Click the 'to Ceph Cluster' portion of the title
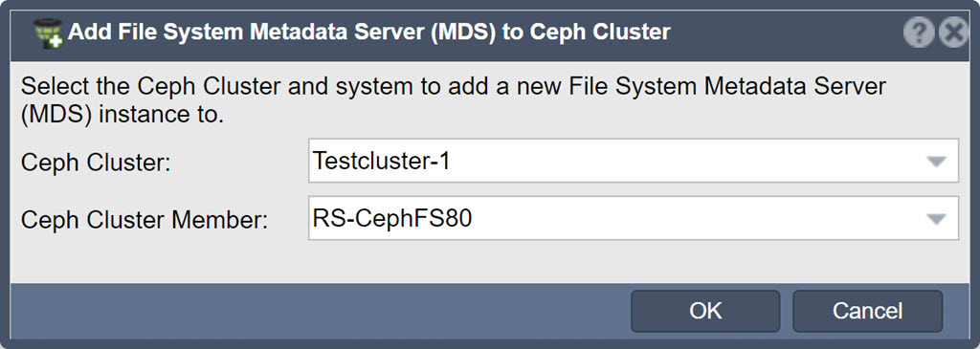Viewport: 980px width, 349px height. click(x=588, y=32)
